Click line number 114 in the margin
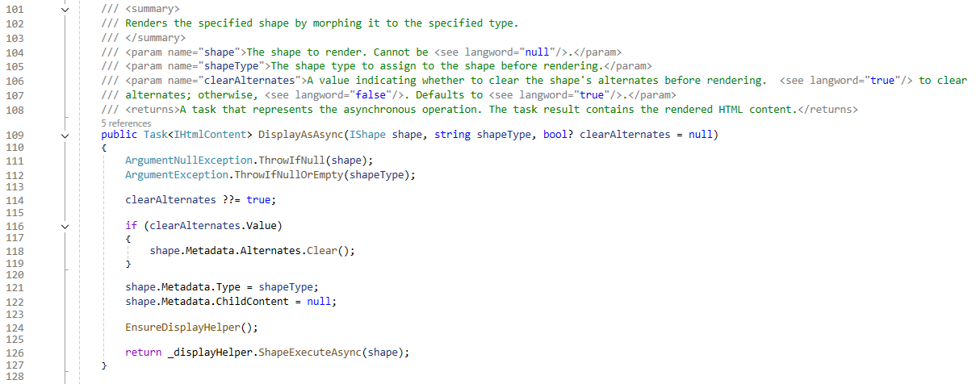This screenshot has height=384, width=980. click(13, 199)
